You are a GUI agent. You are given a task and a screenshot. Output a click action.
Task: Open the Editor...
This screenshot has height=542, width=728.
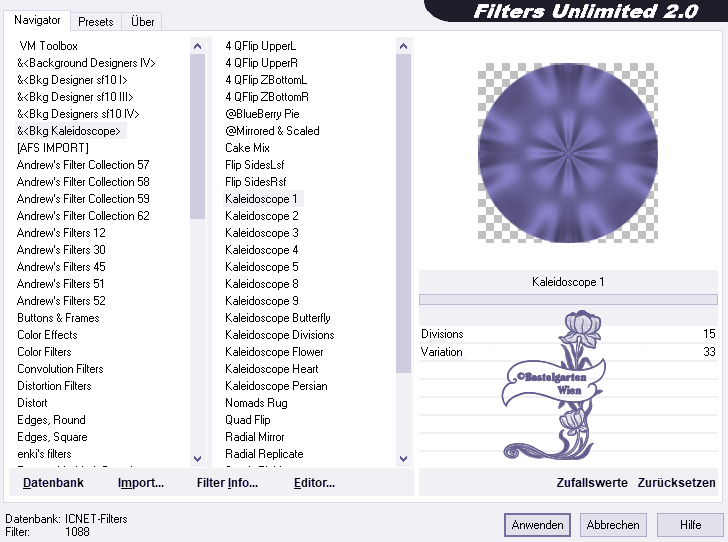click(314, 483)
